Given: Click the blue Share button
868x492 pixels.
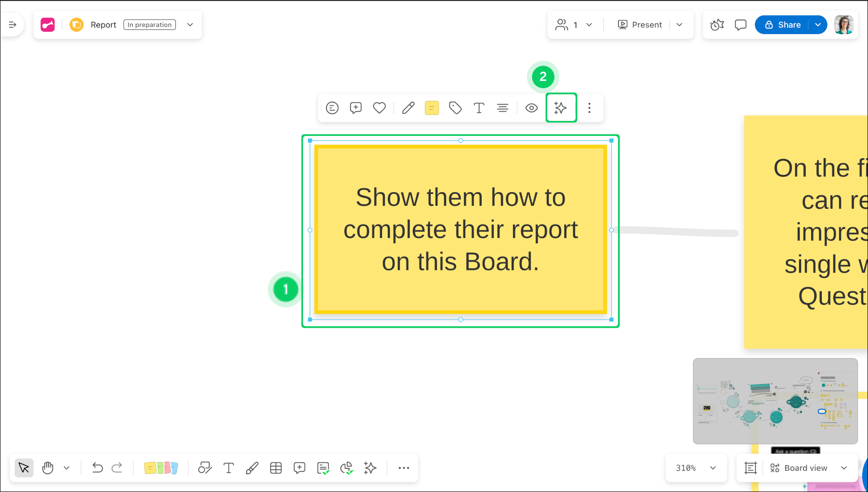Looking at the screenshot, I should tap(783, 25).
